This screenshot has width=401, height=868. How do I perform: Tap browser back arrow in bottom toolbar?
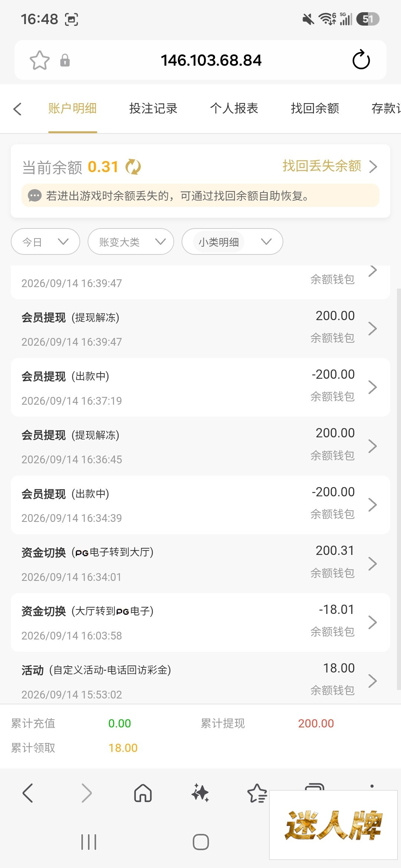pos(28,793)
